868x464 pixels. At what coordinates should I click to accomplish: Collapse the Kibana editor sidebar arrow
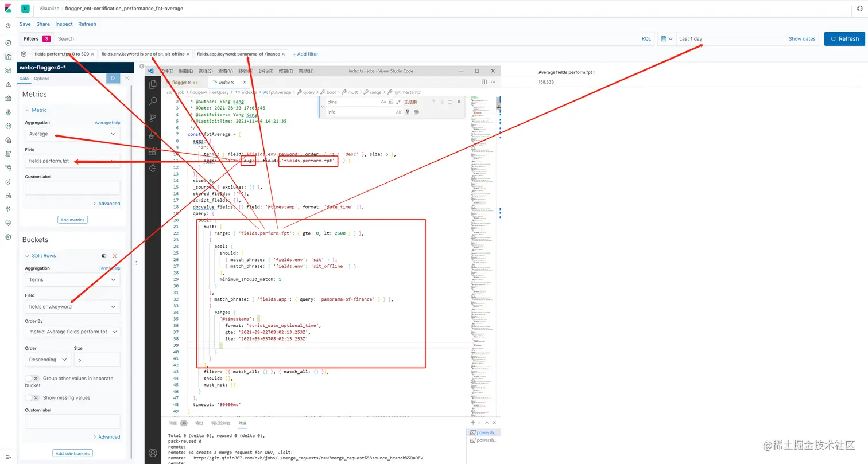coord(142,67)
